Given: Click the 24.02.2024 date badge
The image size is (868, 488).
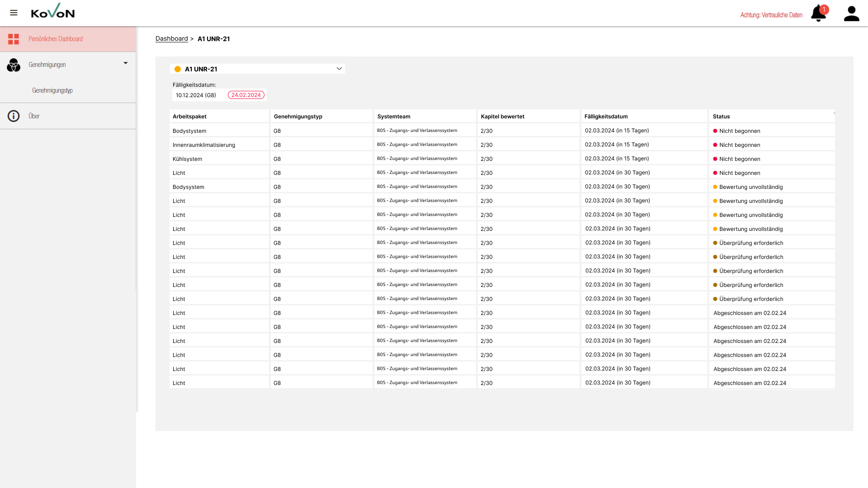Looking at the screenshot, I should point(246,95).
